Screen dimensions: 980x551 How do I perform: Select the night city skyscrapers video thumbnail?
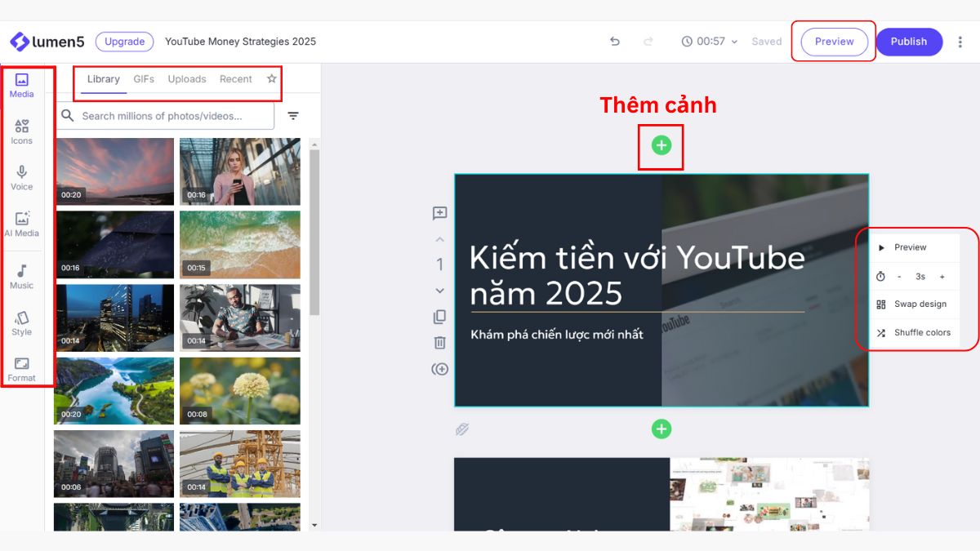114,318
